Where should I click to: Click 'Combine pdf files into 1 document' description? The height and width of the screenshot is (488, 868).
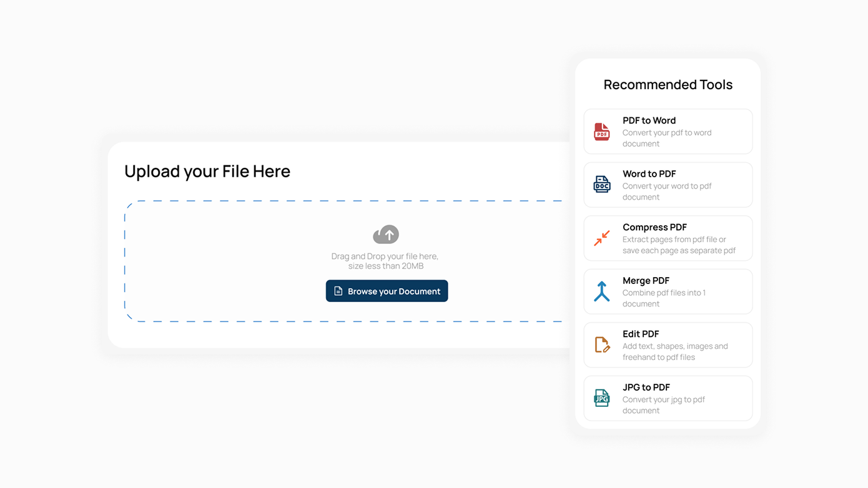(x=663, y=298)
